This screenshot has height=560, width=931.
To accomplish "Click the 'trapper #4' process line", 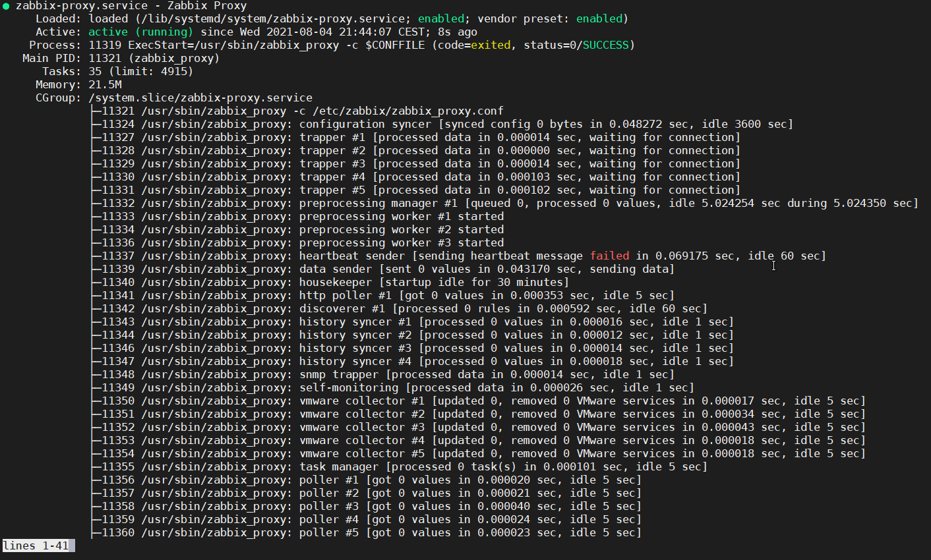I will coord(416,177).
